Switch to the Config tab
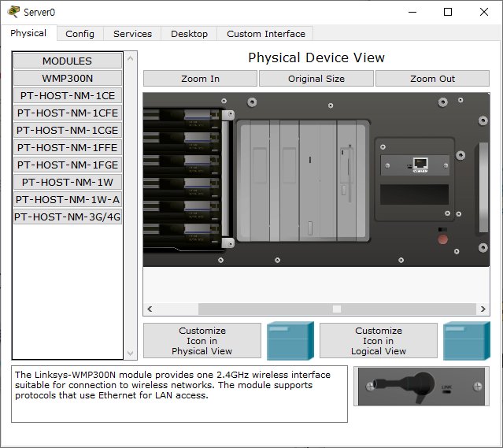This screenshot has width=503, height=448. [80, 34]
